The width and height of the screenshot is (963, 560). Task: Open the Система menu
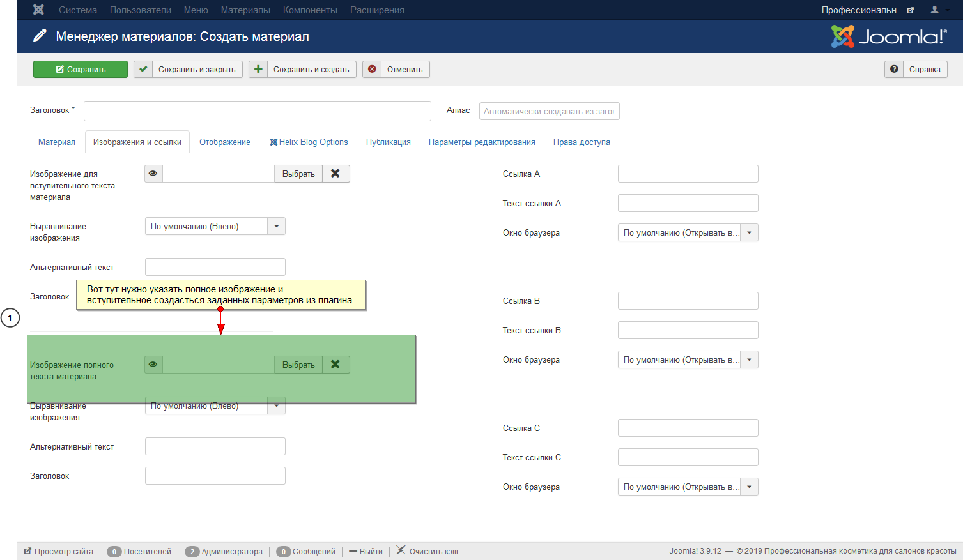click(78, 10)
